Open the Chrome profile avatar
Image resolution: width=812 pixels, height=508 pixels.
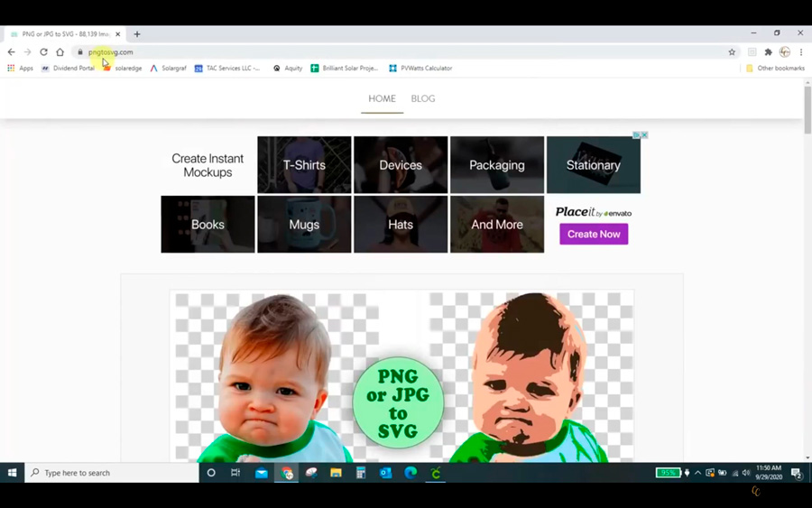coord(785,51)
